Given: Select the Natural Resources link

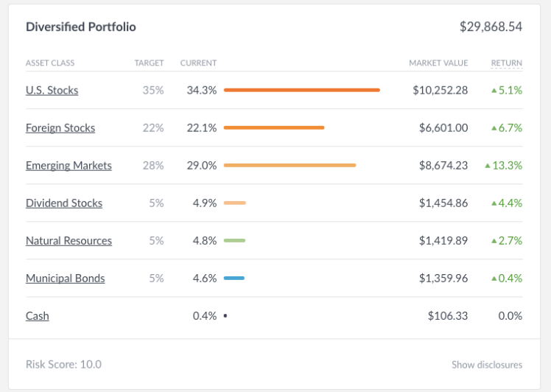Looking at the screenshot, I should pyautogui.click(x=69, y=240).
